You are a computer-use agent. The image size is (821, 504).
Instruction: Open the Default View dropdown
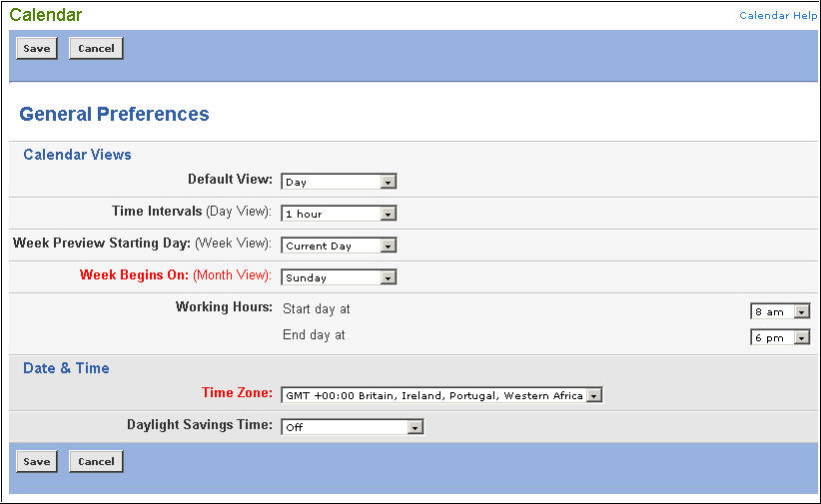[339, 182]
